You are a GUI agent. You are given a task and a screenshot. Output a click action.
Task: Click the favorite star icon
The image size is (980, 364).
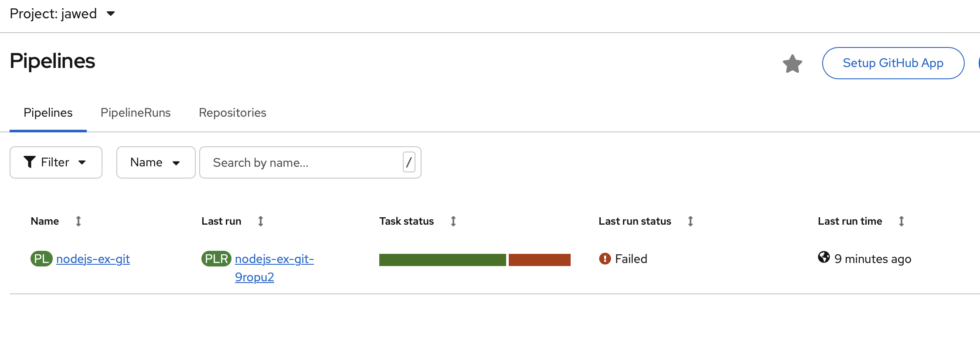click(792, 64)
